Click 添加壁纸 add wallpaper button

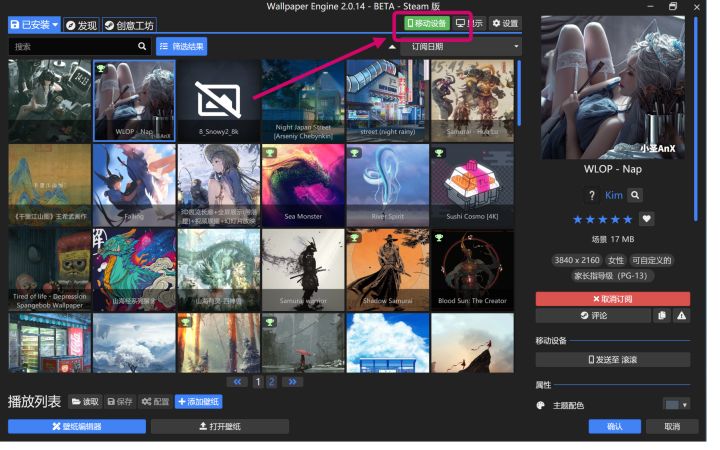(x=198, y=402)
